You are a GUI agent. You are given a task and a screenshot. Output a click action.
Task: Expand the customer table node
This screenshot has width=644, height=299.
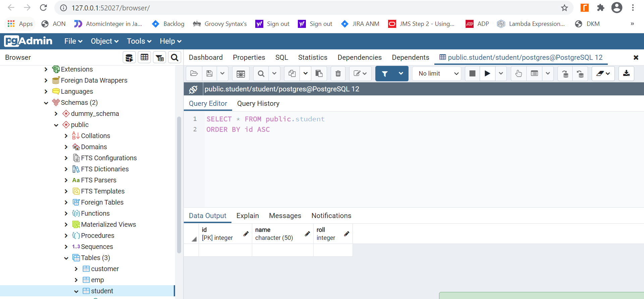pos(76,269)
